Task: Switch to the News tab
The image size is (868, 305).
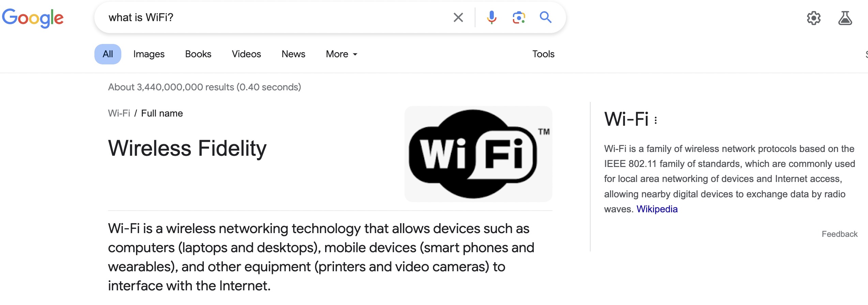Action: click(293, 54)
